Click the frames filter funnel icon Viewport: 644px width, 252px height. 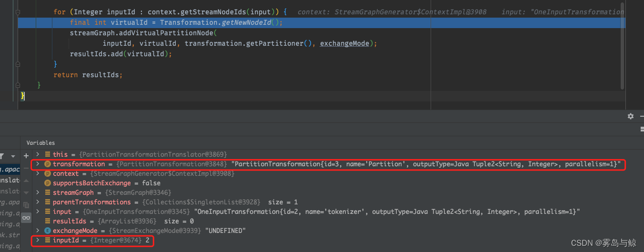coord(2,156)
